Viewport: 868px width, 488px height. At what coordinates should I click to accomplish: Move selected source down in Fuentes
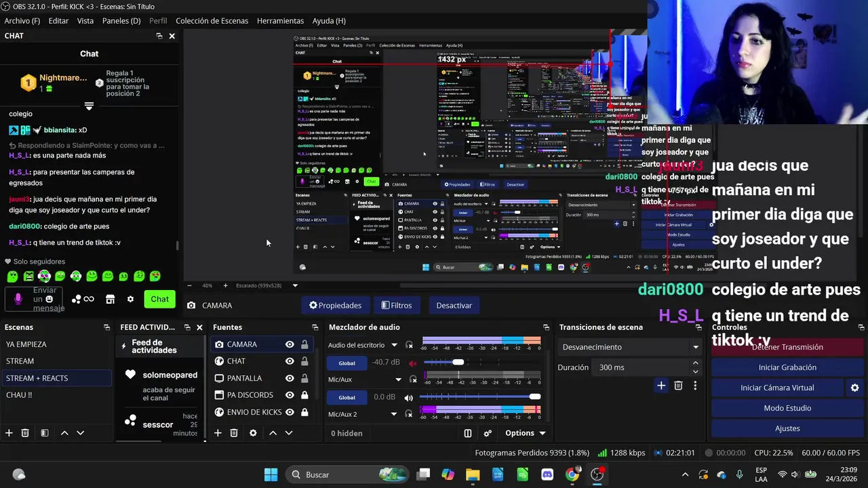tap(288, 432)
